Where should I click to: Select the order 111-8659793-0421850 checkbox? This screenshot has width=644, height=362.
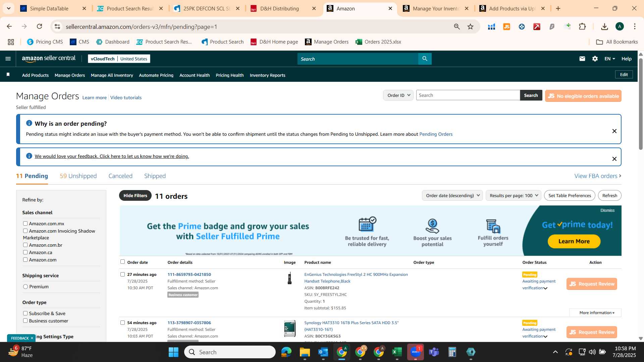pos(122,274)
